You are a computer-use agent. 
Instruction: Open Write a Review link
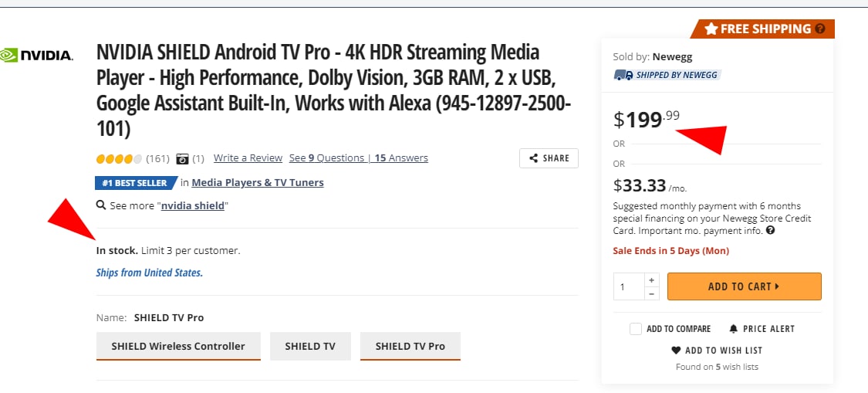248,158
